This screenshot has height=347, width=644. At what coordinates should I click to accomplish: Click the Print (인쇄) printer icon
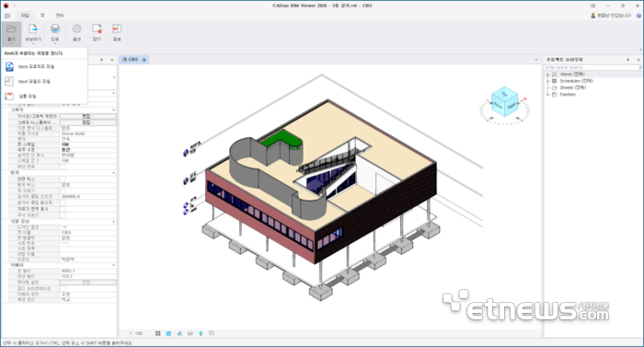54,29
